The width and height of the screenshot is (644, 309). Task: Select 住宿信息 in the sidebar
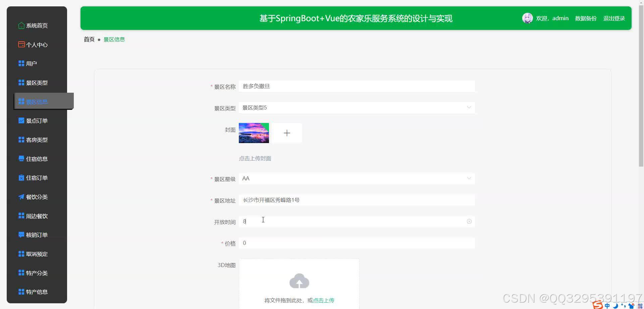click(37, 159)
